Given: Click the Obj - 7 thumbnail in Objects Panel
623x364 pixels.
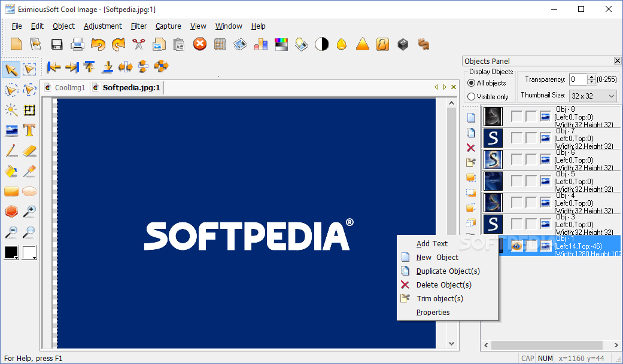Looking at the screenshot, I should [493, 137].
